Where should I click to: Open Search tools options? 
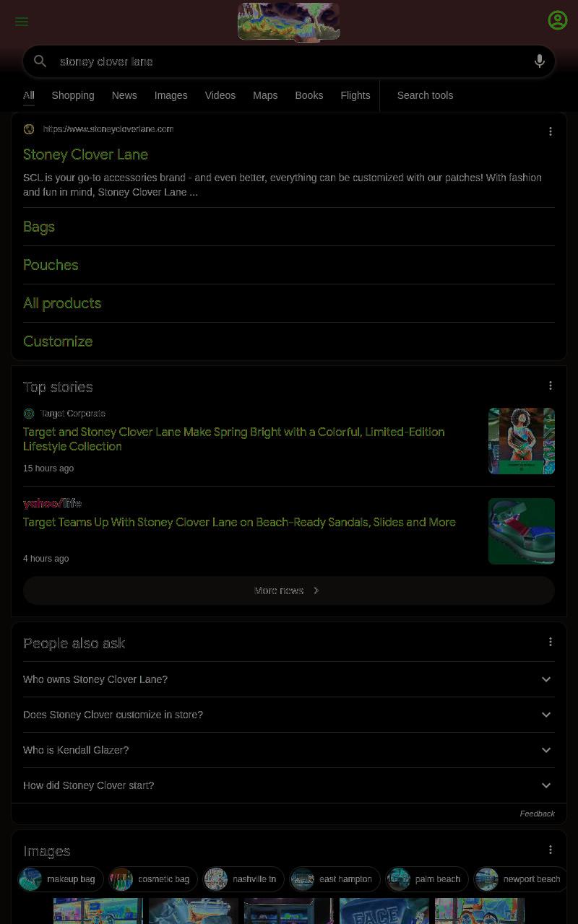[425, 95]
